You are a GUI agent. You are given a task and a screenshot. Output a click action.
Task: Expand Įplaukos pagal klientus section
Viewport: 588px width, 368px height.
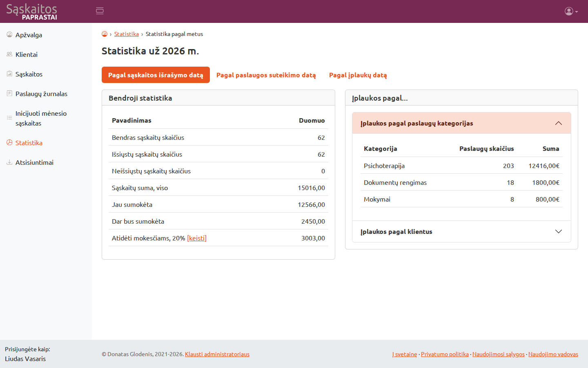click(x=461, y=231)
